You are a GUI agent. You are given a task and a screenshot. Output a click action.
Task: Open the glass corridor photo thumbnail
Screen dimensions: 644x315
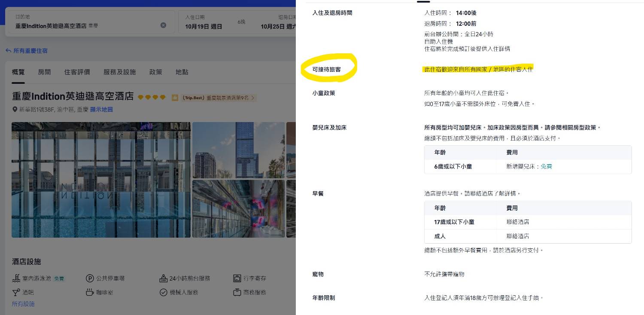239,209
